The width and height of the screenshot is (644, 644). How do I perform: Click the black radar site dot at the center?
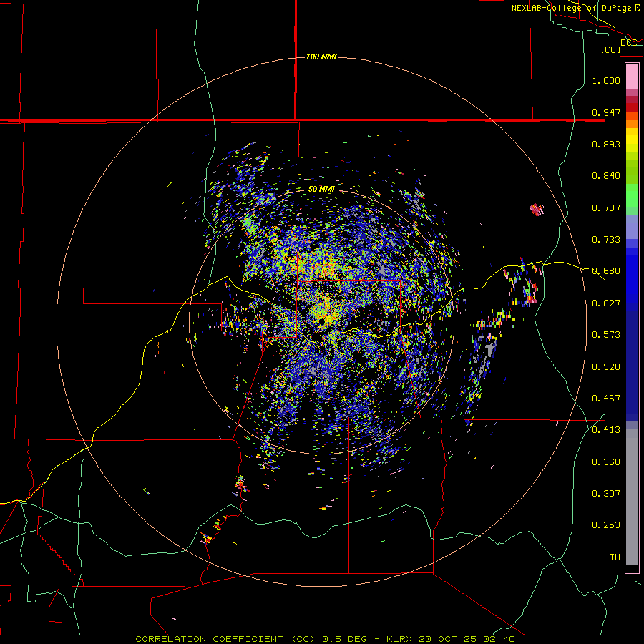321,321
